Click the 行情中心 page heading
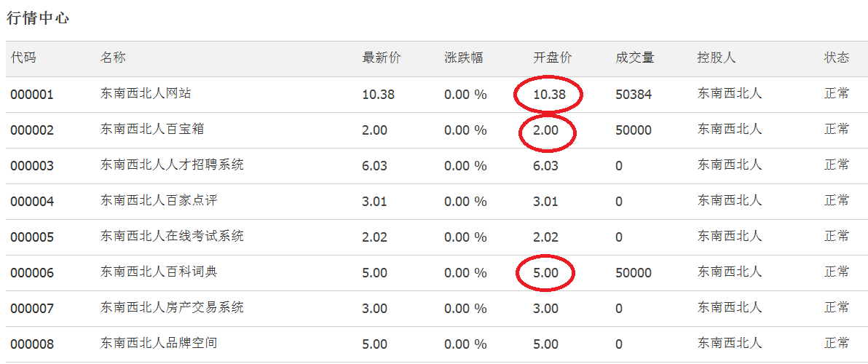The image size is (868, 364). coord(38,18)
